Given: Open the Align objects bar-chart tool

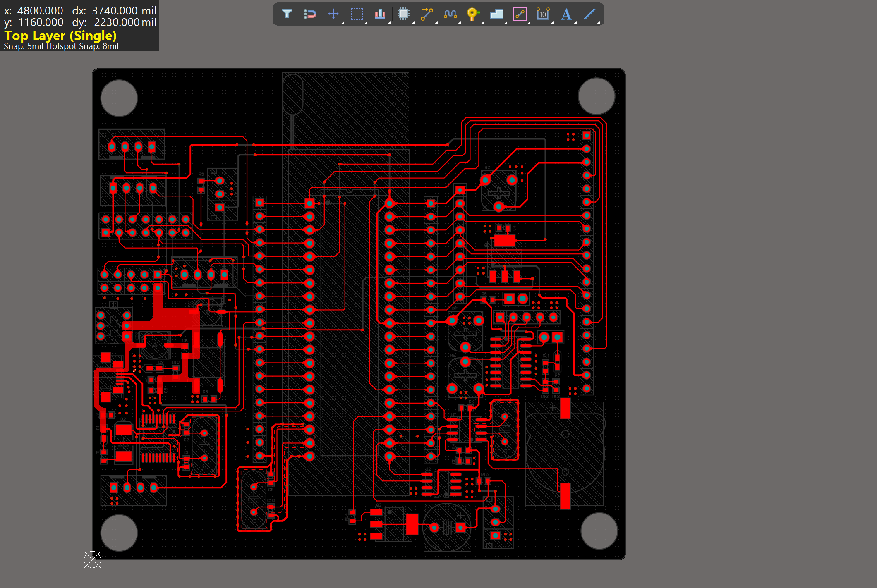Looking at the screenshot, I should pos(380,14).
